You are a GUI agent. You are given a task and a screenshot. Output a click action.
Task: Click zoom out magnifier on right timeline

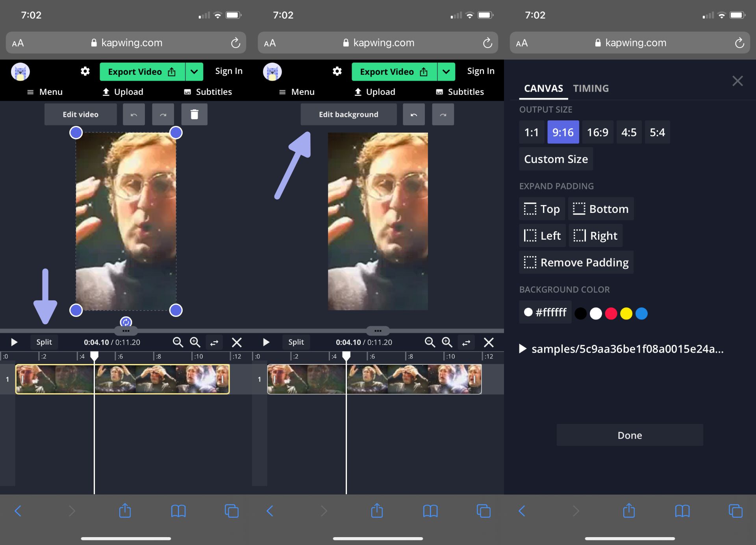coord(430,342)
